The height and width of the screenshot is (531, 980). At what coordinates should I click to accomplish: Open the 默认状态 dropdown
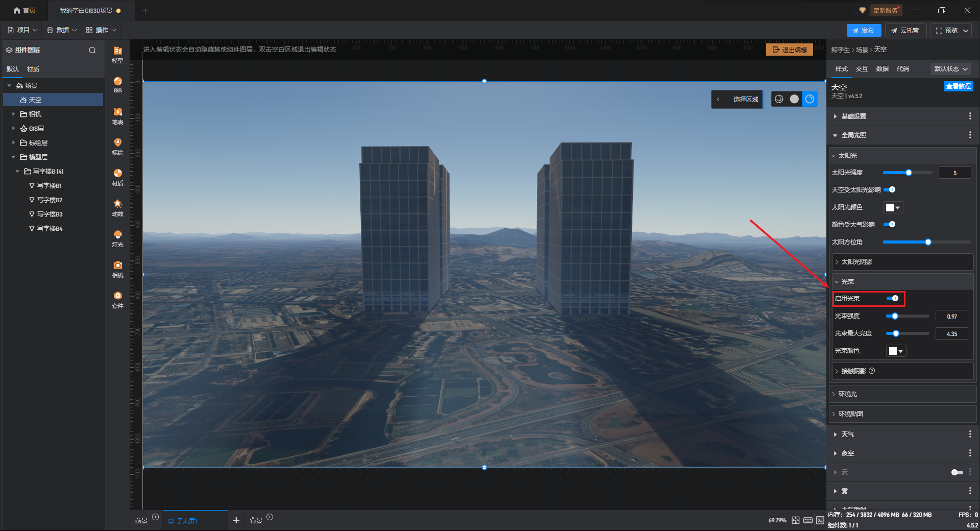(x=951, y=69)
